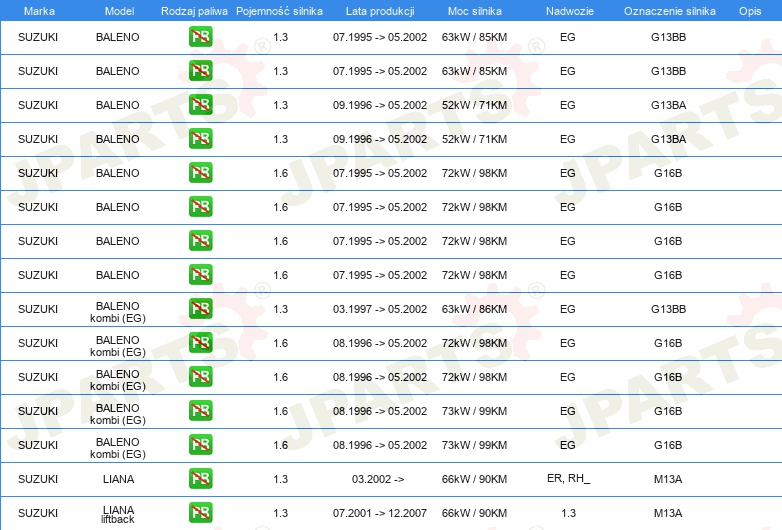
Task: Select the Rodzaj paliwa column header
Action: tap(194, 11)
